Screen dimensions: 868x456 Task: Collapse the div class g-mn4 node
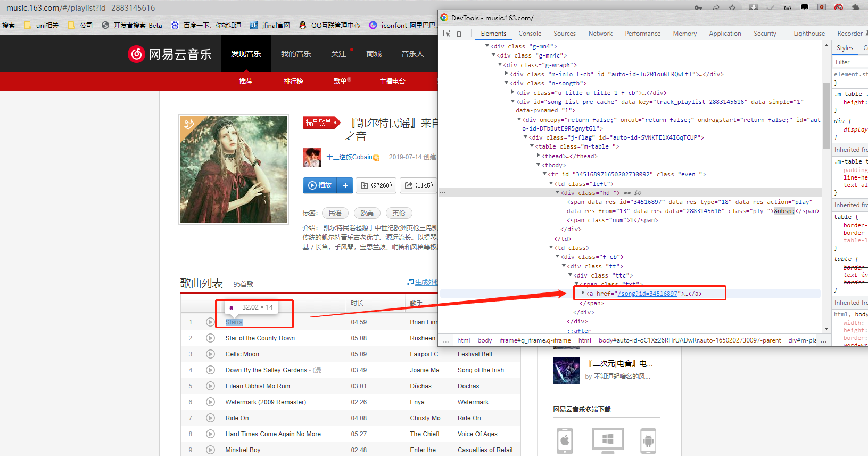click(487, 46)
